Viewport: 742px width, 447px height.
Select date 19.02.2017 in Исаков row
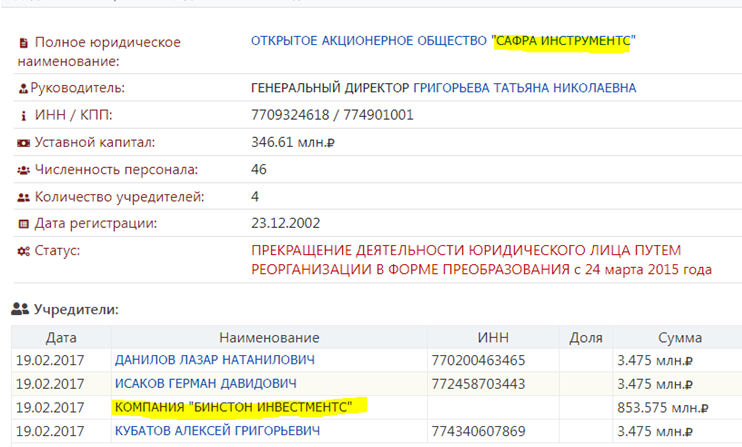coord(50,384)
